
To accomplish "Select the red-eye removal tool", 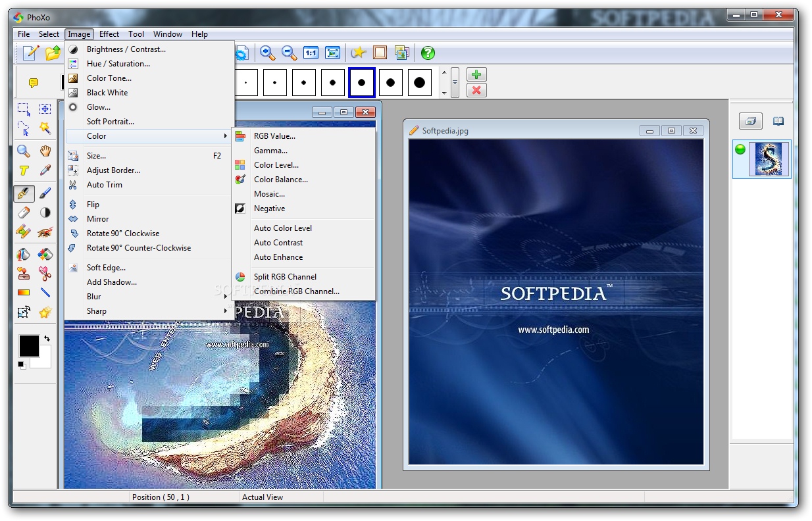I will click(x=45, y=232).
